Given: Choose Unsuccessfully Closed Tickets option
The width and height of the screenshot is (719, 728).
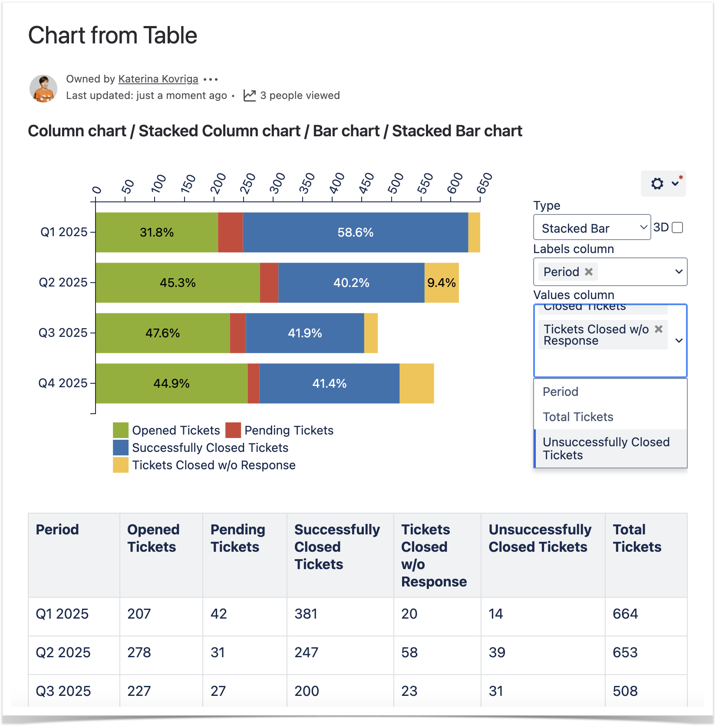Looking at the screenshot, I should pyautogui.click(x=606, y=448).
